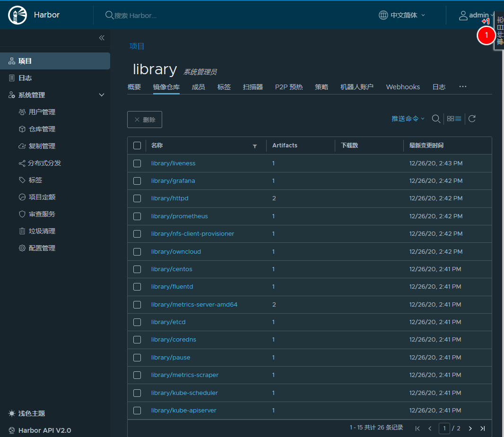Switch to list view icon
This screenshot has width=504, height=437.
[458, 119]
